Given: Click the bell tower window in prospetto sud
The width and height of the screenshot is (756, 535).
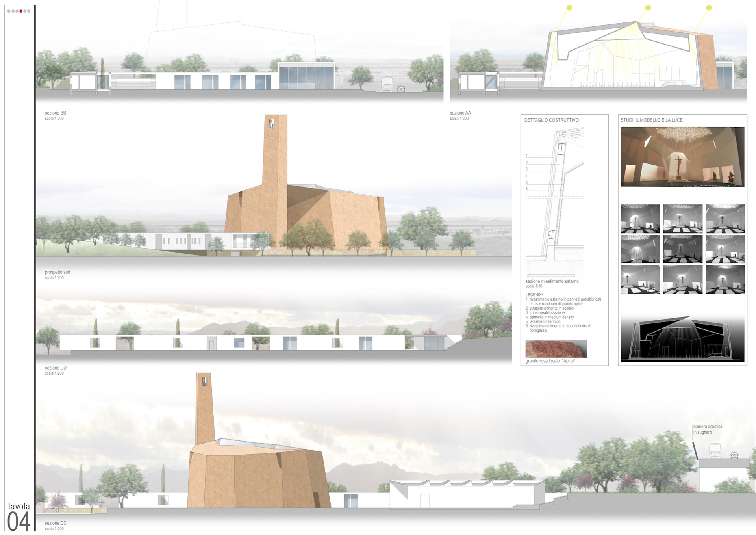Looking at the screenshot, I should (271, 123).
